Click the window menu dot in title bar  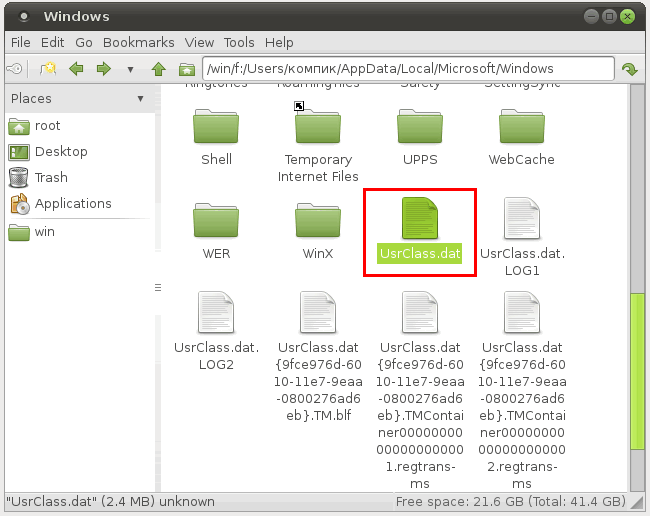[x=24, y=17]
